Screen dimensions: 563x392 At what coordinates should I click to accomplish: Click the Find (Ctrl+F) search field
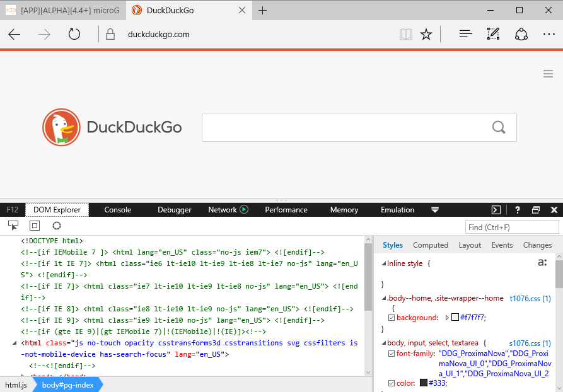512,227
